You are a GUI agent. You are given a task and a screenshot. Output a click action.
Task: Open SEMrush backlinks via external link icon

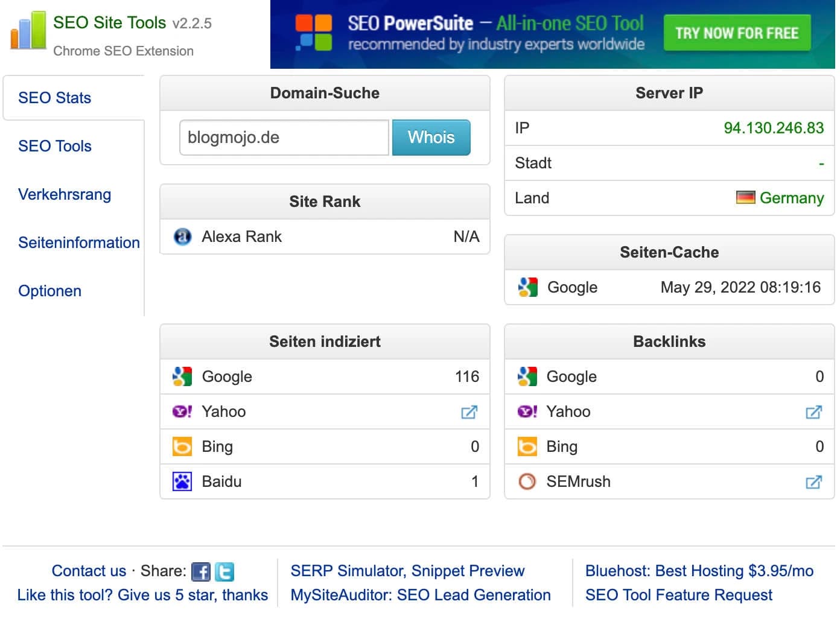coord(813,482)
